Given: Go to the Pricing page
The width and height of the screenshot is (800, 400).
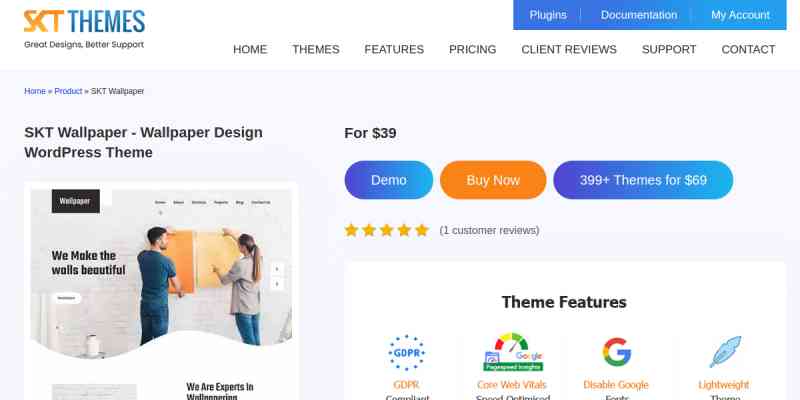Looking at the screenshot, I should [x=472, y=49].
